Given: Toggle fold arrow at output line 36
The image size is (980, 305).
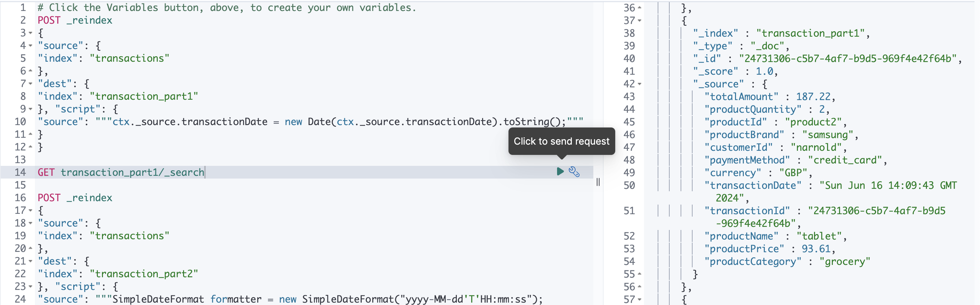Looking at the screenshot, I should click(640, 8).
